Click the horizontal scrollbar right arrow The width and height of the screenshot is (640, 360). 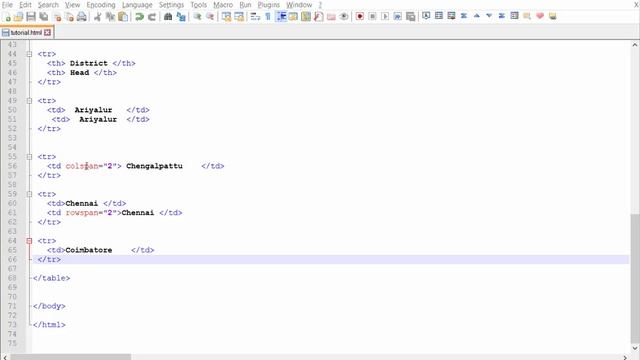point(624,357)
